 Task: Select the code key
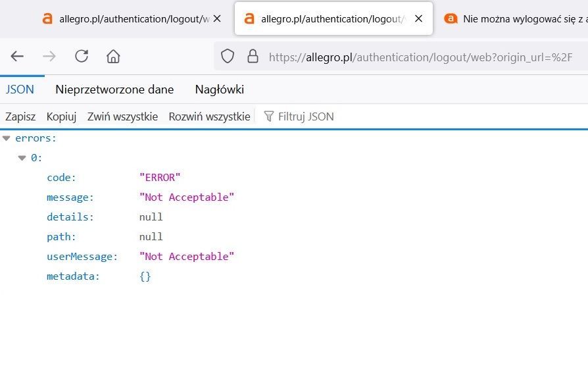pyautogui.click(x=62, y=178)
